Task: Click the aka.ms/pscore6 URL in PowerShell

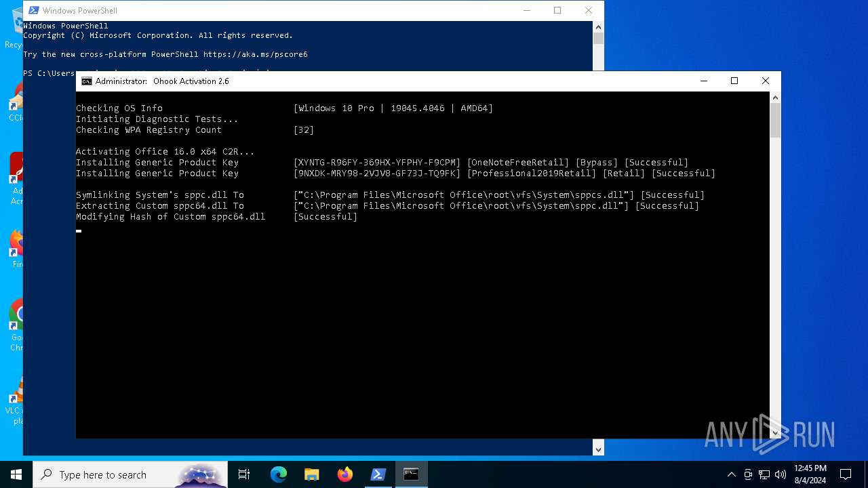Action: click(255, 54)
